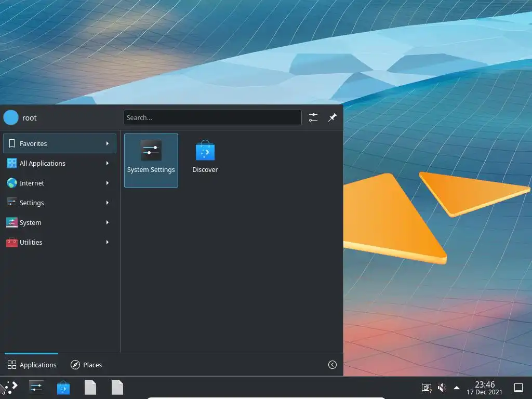
Task: Click the Show Desktop button
Action: click(518, 388)
